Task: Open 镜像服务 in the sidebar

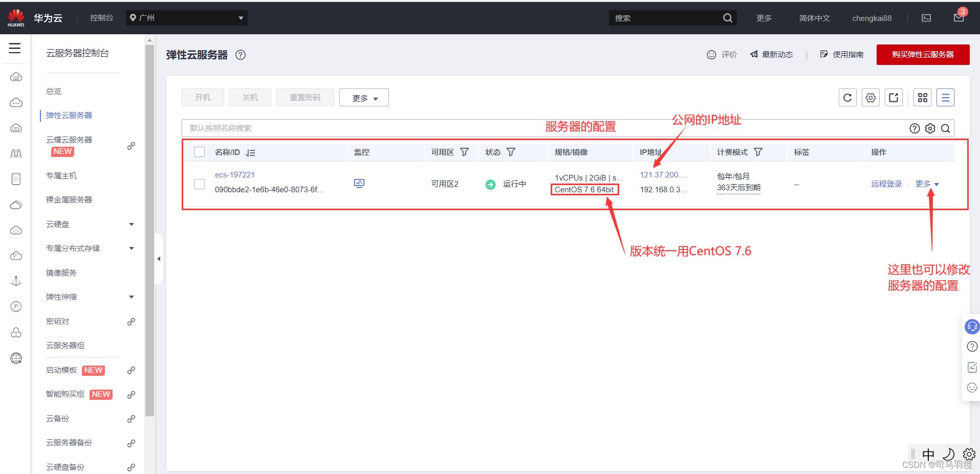Action: (61, 273)
